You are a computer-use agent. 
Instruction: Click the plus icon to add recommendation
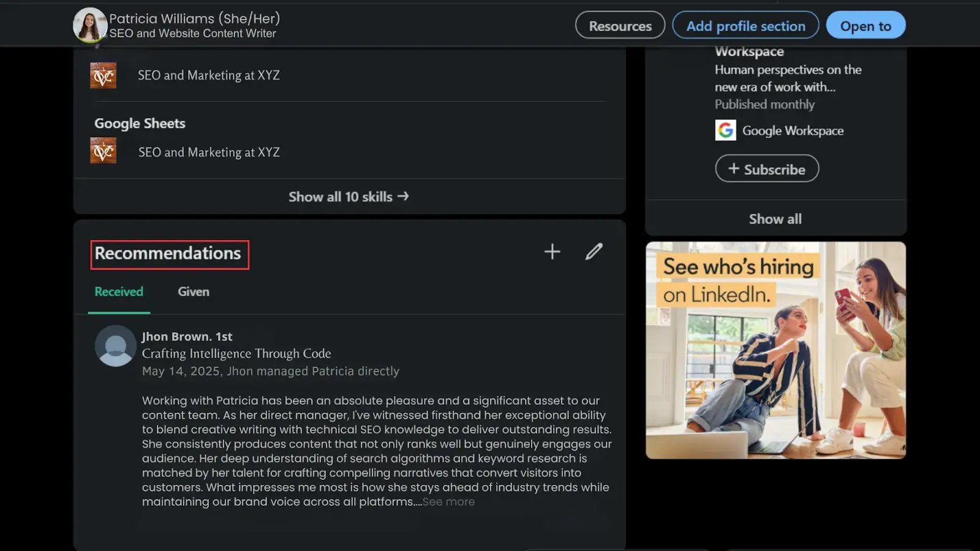pos(552,252)
